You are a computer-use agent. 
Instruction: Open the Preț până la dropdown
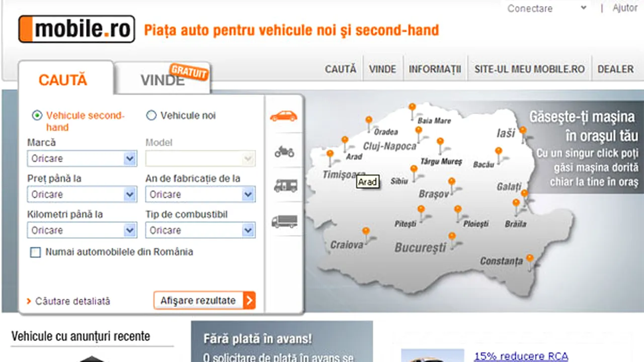click(x=82, y=195)
